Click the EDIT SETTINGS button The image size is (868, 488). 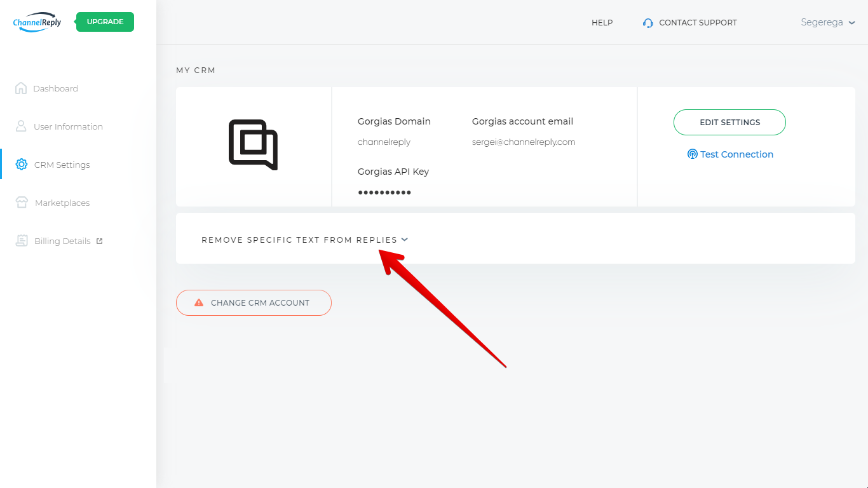(x=729, y=122)
